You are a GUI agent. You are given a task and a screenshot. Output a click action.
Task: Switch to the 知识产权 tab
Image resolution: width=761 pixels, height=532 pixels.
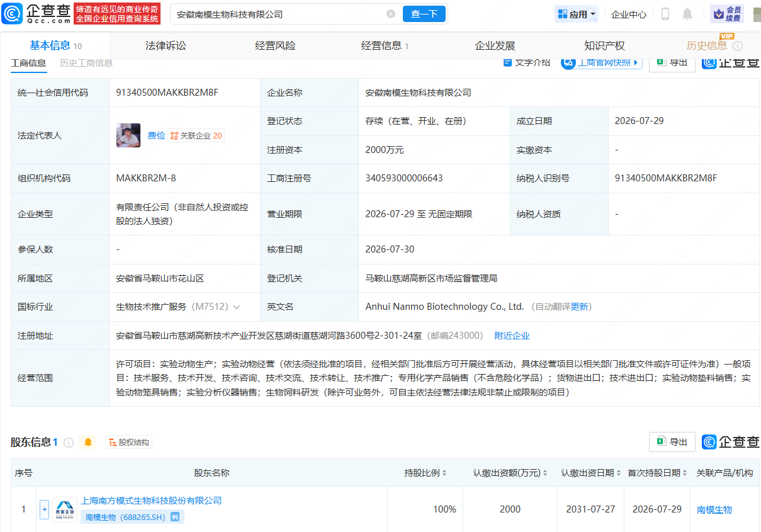(x=604, y=45)
